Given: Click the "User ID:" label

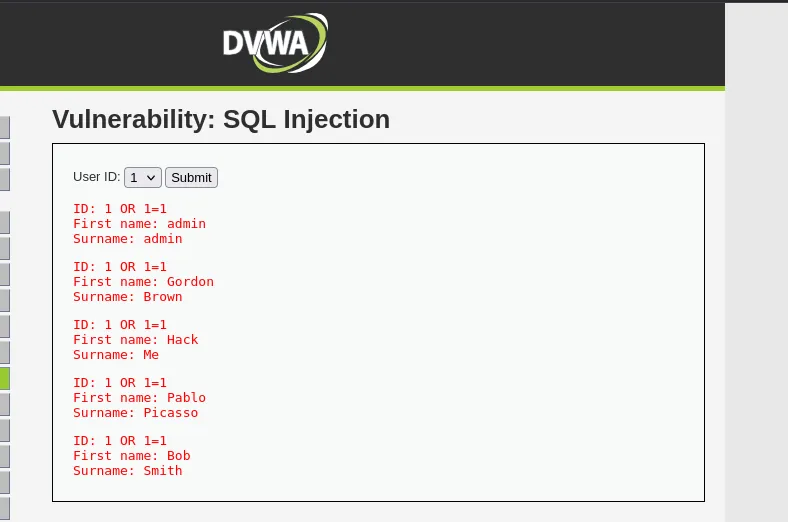Looking at the screenshot, I should 96,177.
